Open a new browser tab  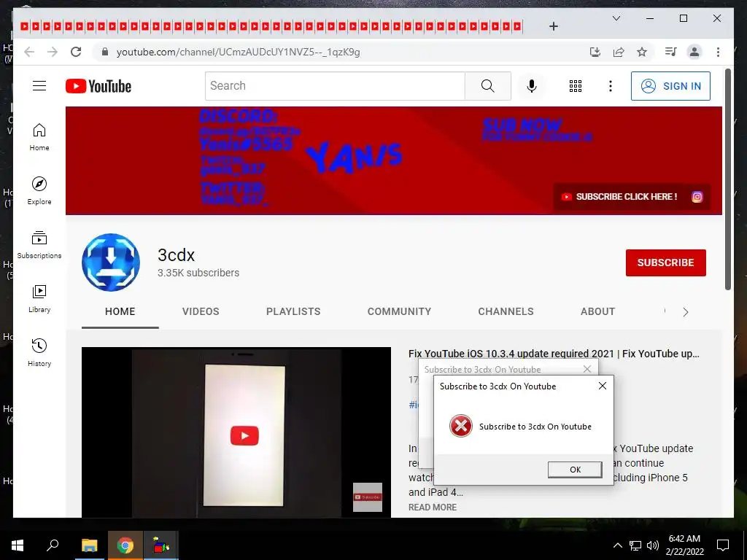click(x=553, y=26)
